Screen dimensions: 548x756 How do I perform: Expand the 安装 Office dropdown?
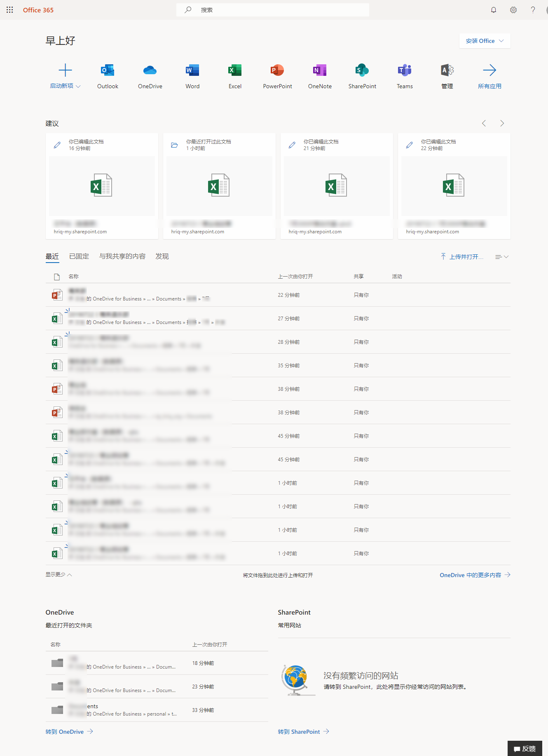485,41
